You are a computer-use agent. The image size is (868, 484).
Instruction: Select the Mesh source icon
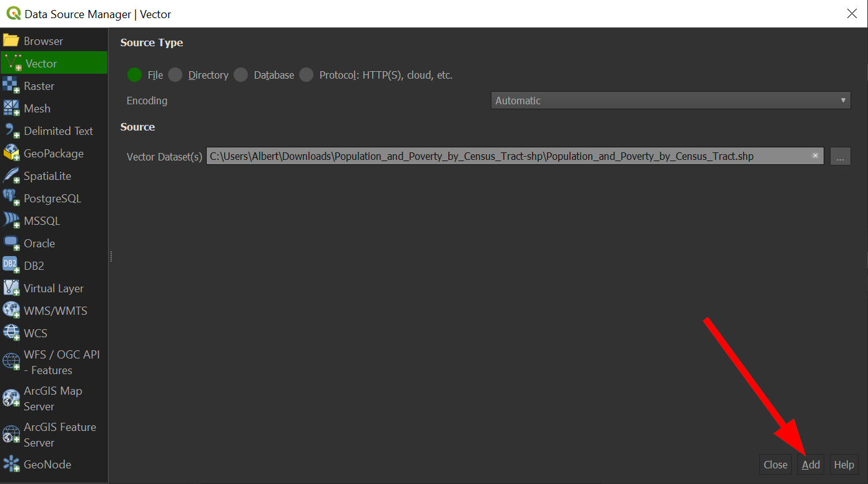point(11,108)
